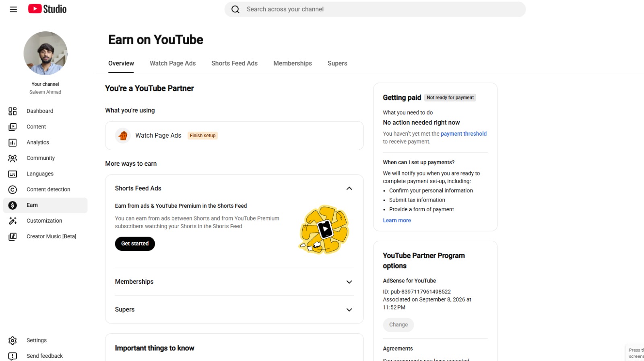The width and height of the screenshot is (644, 361).
Task: Click the Settings gear icon
Action: point(12,340)
